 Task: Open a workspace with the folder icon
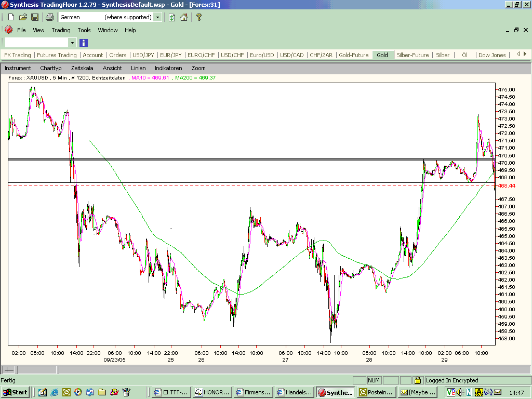point(23,17)
